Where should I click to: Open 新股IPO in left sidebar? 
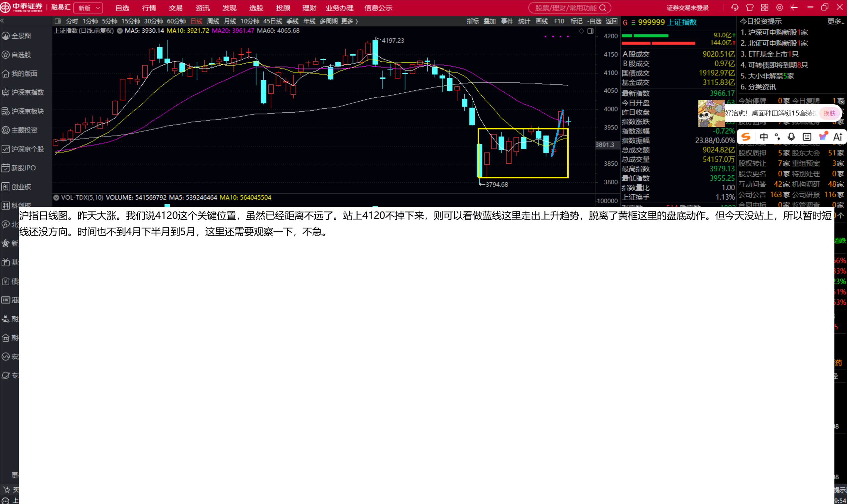point(23,168)
